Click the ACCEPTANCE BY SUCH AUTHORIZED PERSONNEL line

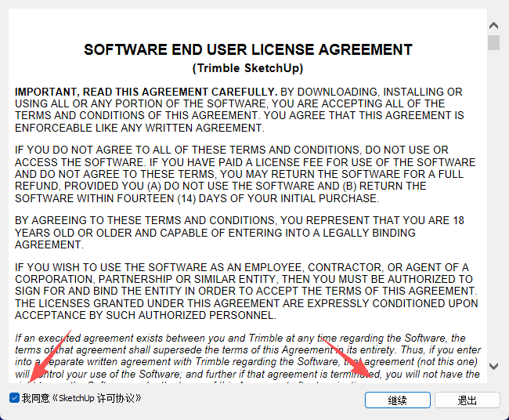coord(146,316)
